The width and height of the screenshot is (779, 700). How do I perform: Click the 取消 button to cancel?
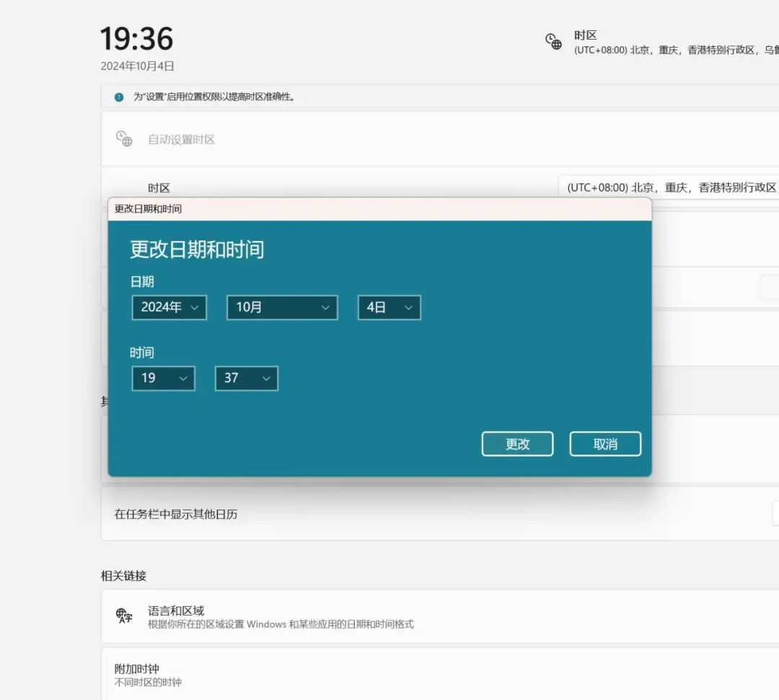point(605,444)
